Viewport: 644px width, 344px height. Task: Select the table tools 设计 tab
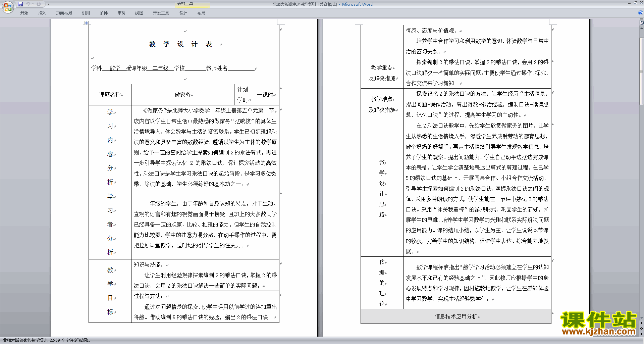(x=183, y=13)
